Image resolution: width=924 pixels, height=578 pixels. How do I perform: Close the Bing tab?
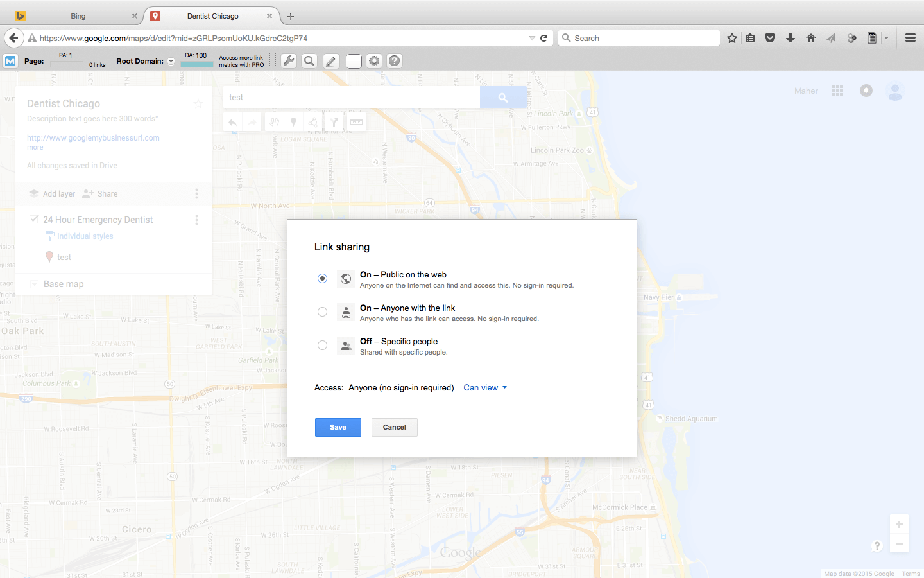pyautogui.click(x=135, y=16)
